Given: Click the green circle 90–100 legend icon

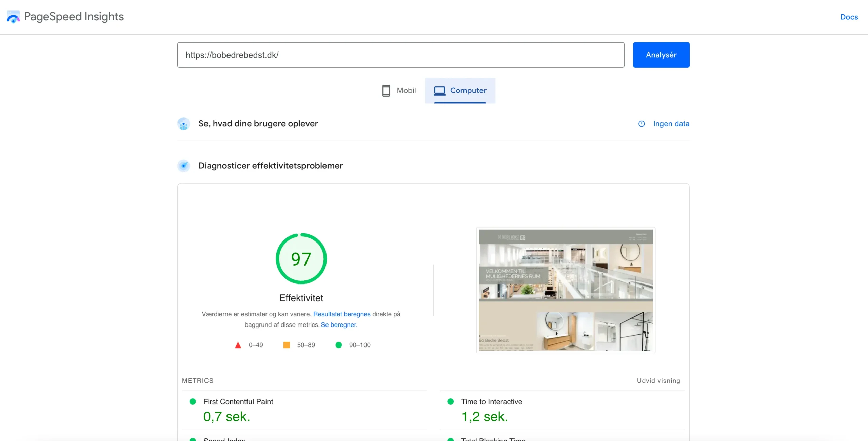Looking at the screenshot, I should coord(338,345).
